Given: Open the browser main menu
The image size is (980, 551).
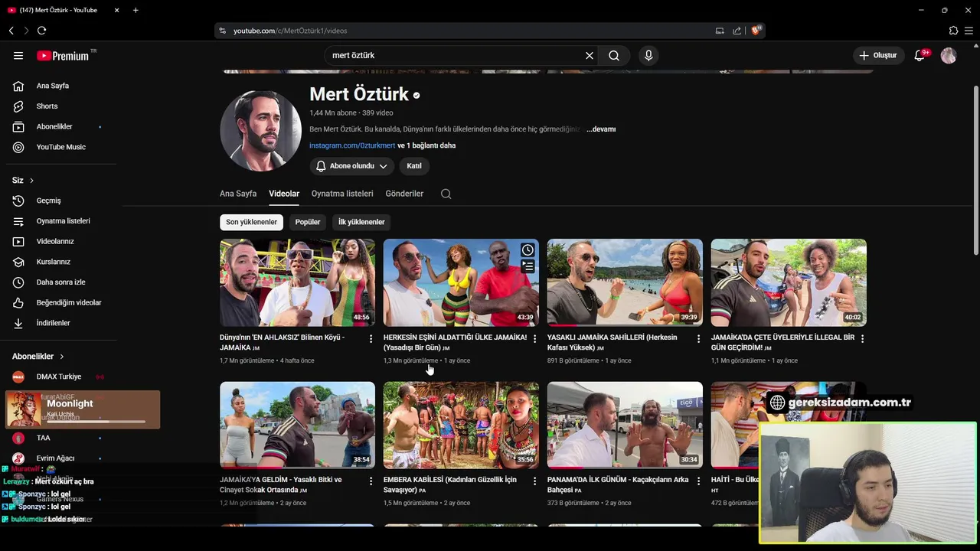Looking at the screenshot, I should [969, 31].
